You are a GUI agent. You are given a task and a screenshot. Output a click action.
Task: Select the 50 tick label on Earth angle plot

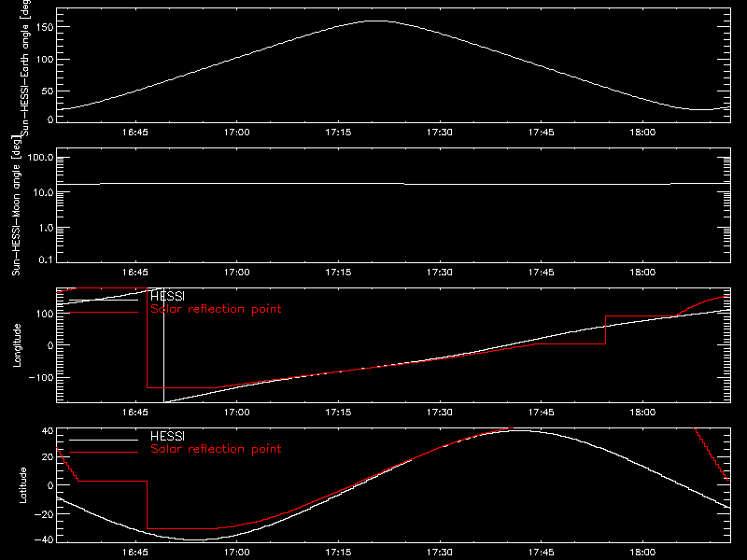click(48, 91)
